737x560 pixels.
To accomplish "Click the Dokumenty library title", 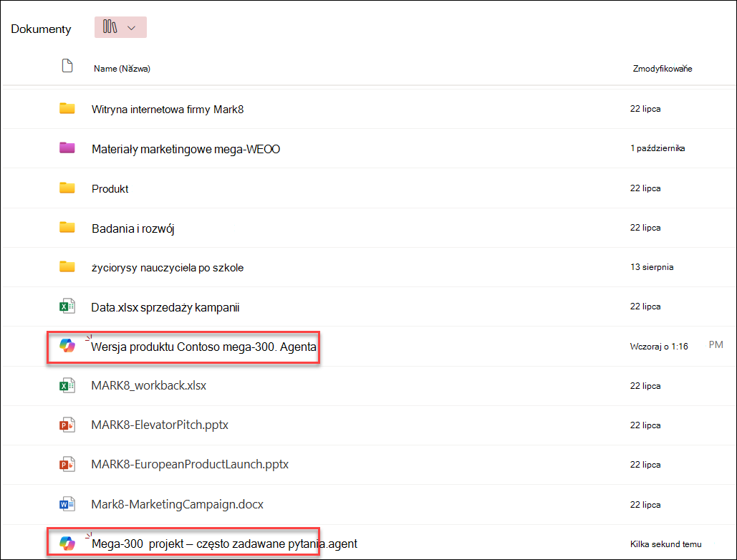I will [41, 29].
